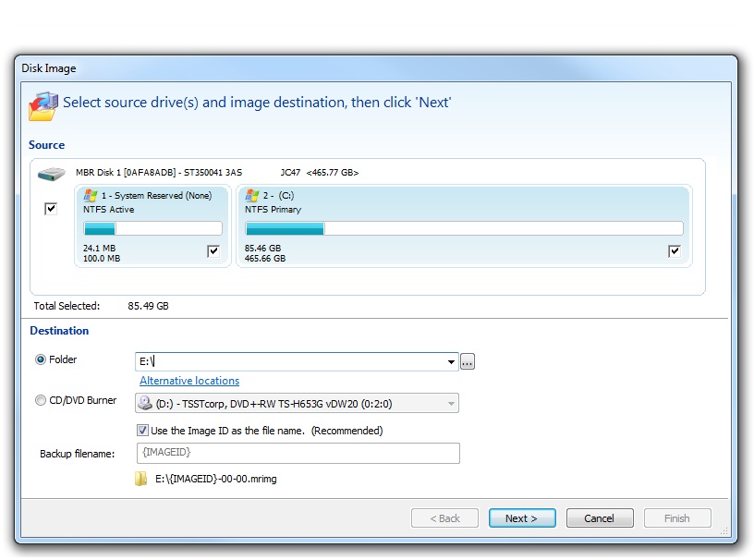
Task: Toggle 'Use the Image ID as file name'
Action: pyautogui.click(x=142, y=430)
